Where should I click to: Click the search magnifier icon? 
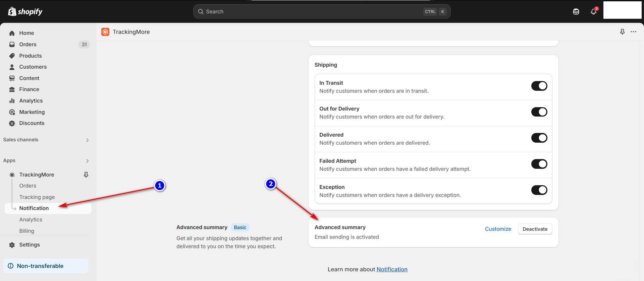click(x=201, y=12)
